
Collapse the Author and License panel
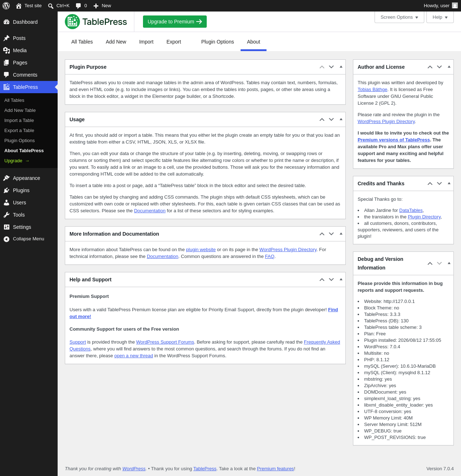(x=449, y=67)
